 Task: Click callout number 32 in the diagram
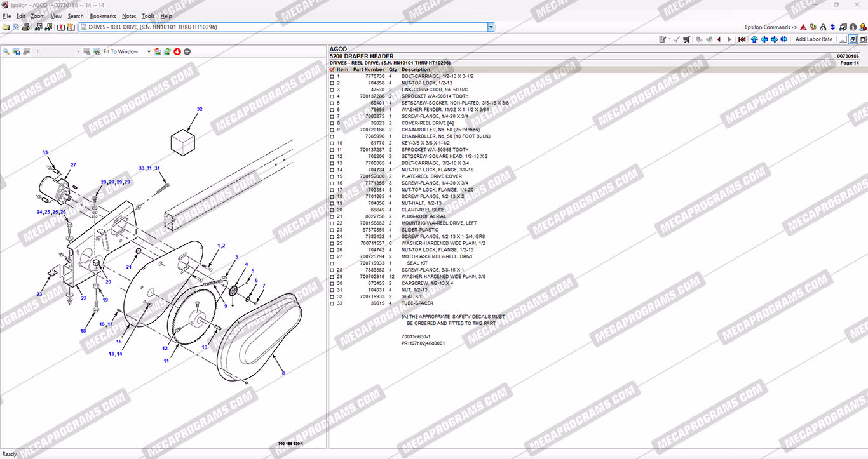(x=200, y=109)
